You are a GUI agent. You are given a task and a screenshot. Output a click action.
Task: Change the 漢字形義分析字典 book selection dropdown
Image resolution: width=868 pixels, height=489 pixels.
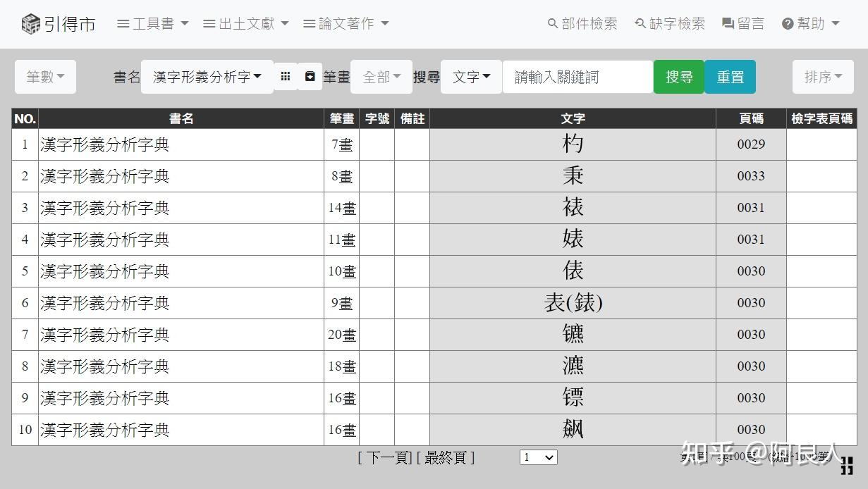pos(207,75)
